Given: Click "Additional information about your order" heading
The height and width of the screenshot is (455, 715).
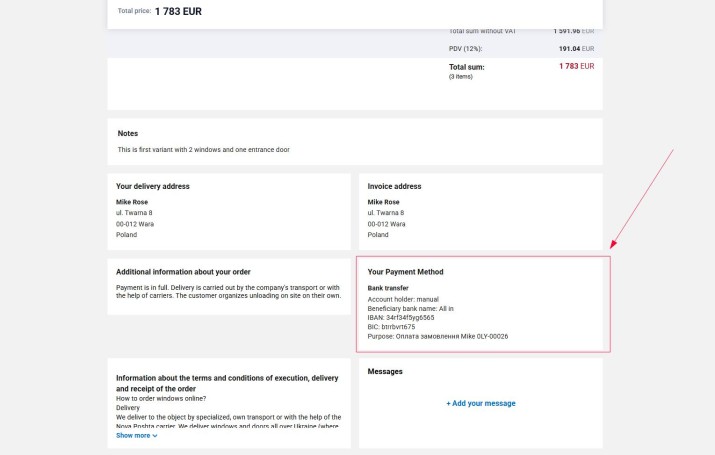Looking at the screenshot, I should click(183, 272).
